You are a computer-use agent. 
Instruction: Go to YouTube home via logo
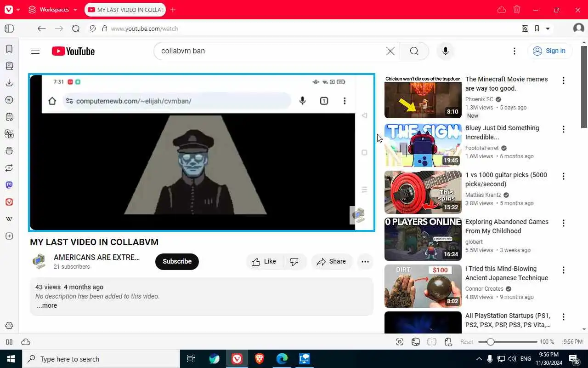[73, 51]
